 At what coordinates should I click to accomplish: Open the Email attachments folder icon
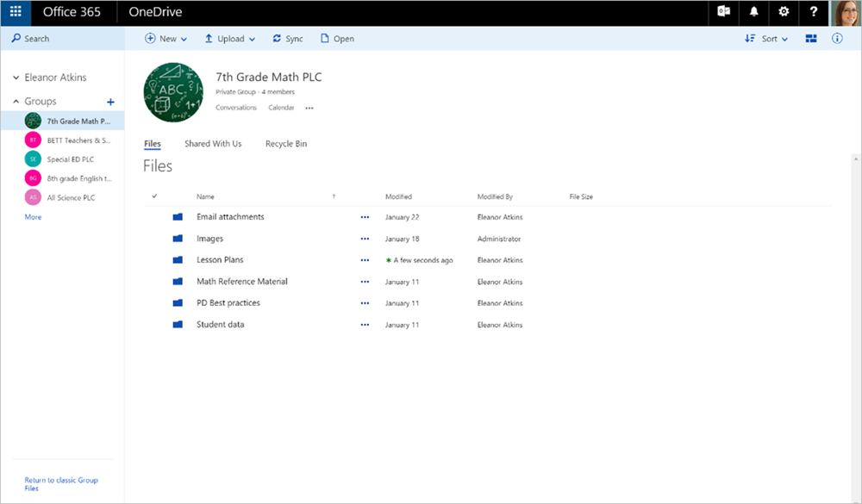tap(178, 216)
